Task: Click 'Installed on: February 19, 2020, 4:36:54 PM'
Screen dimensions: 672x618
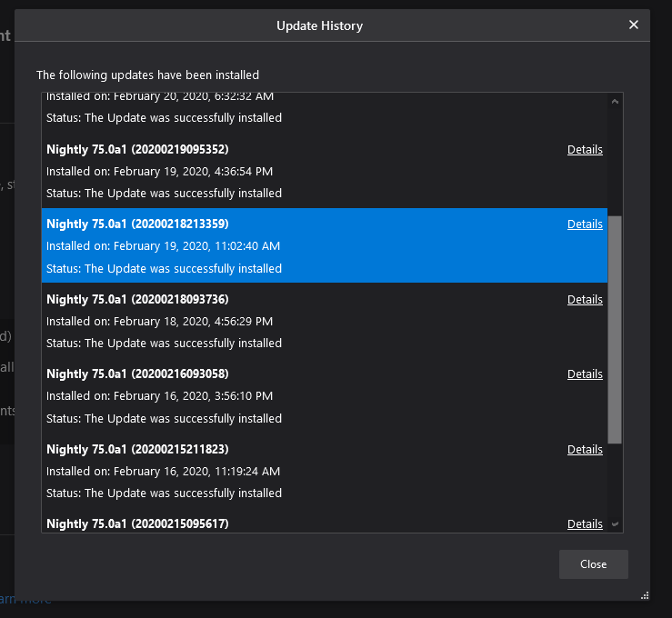Action: point(159,171)
